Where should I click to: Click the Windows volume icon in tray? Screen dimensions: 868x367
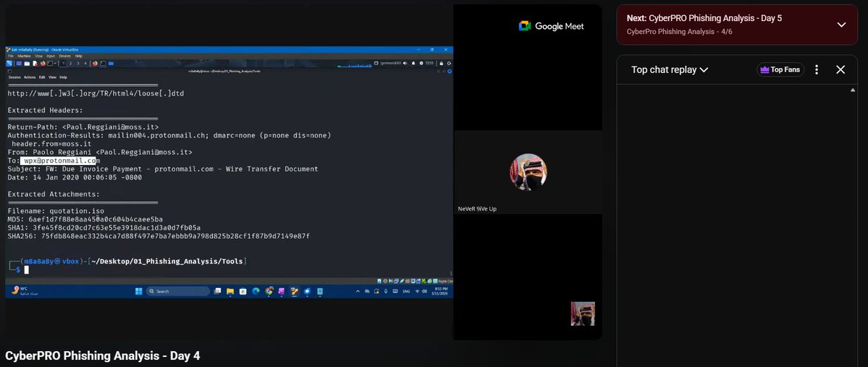(x=425, y=291)
